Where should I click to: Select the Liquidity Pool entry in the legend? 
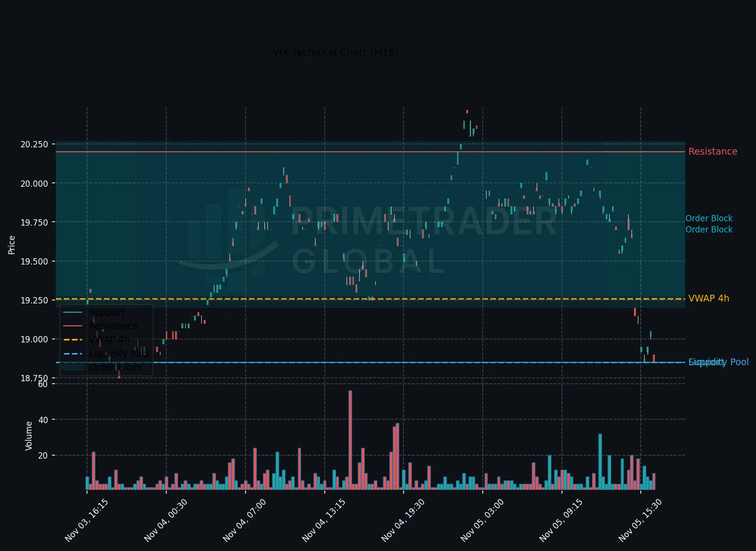pos(119,354)
